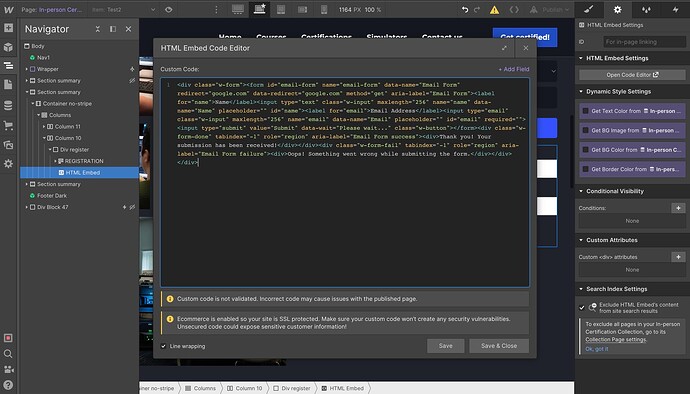Open the project Settings gear in left sidebar

(8, 164)
